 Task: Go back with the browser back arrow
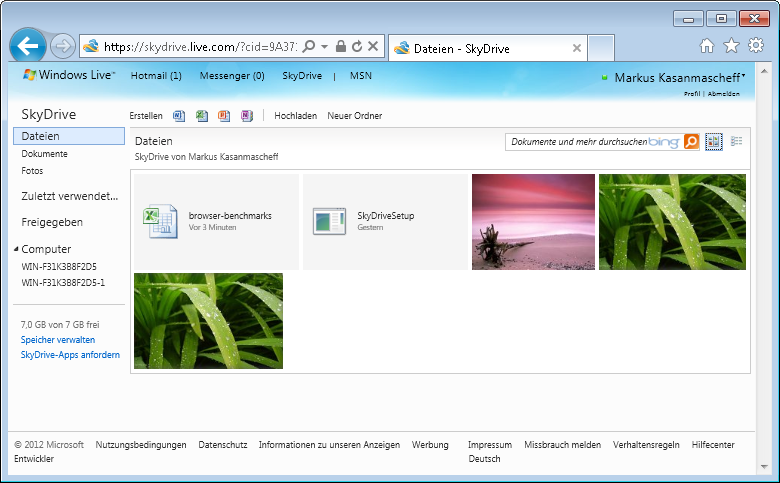[x=28, y=46]
